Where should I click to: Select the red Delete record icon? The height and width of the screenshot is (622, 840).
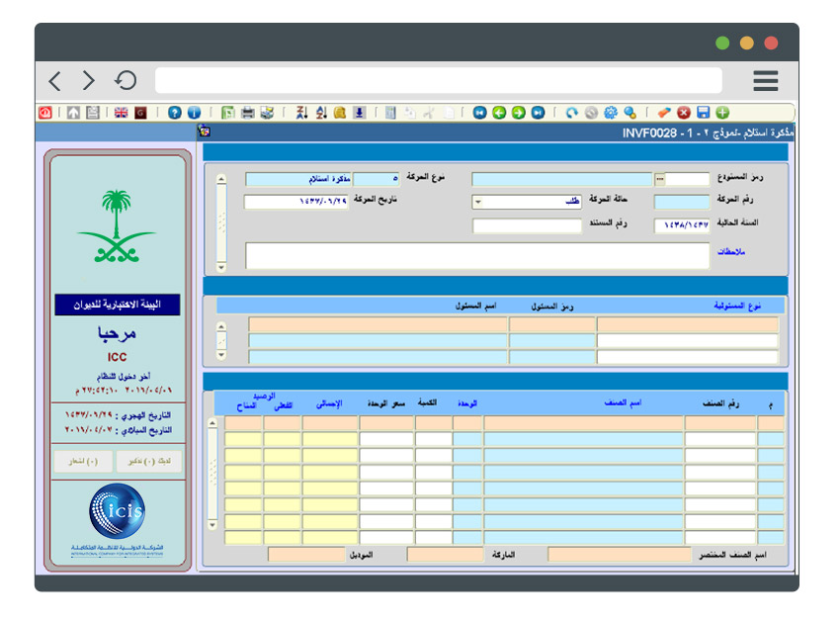pos(683,112)
